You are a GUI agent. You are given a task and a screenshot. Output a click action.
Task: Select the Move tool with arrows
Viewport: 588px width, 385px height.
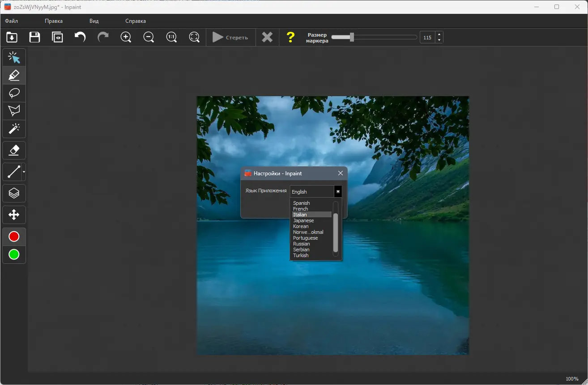[14, 215]
